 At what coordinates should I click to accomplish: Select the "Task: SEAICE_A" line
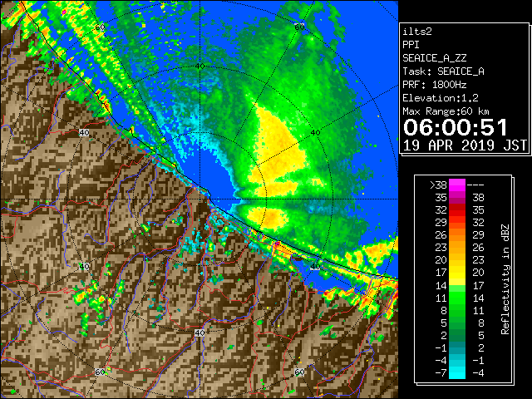[443, 71]
